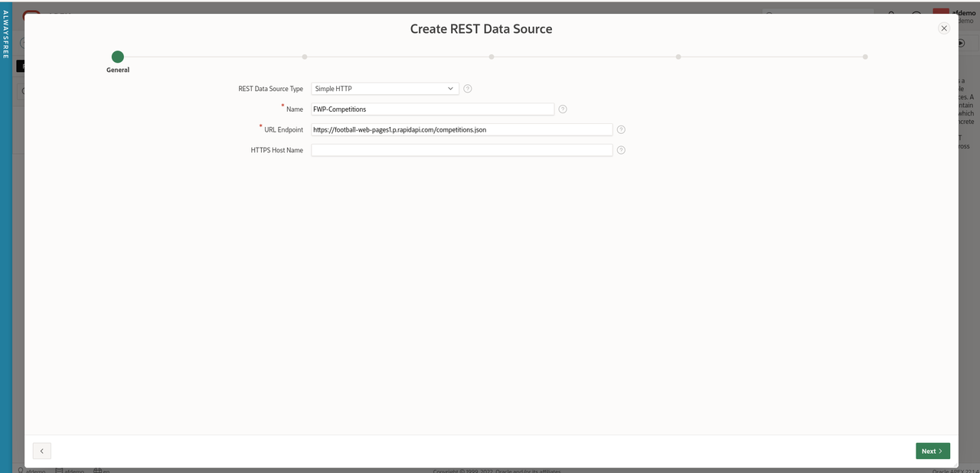The height and width of the screenshot is (473, 980).
Task: Open help for the HTTPS Host Name field
Action: point(621,150)
